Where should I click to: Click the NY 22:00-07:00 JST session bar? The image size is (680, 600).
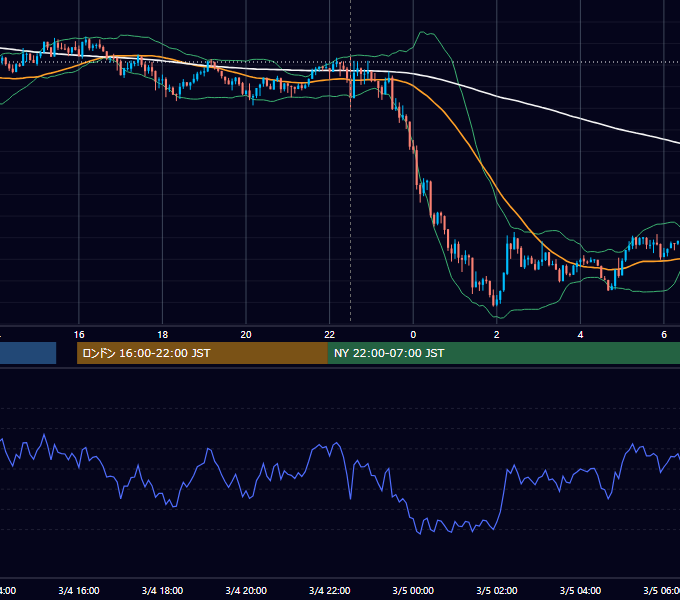(503, 353)
